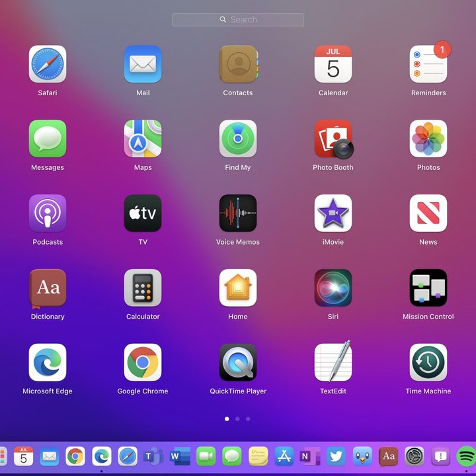The height and width of the screenshot is (476, 476).
Task: Open the TextEdit app
Action: [x=333, y=361]
